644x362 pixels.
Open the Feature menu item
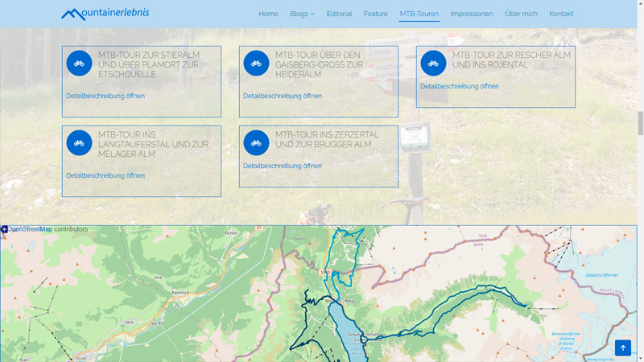pos(376,14)
